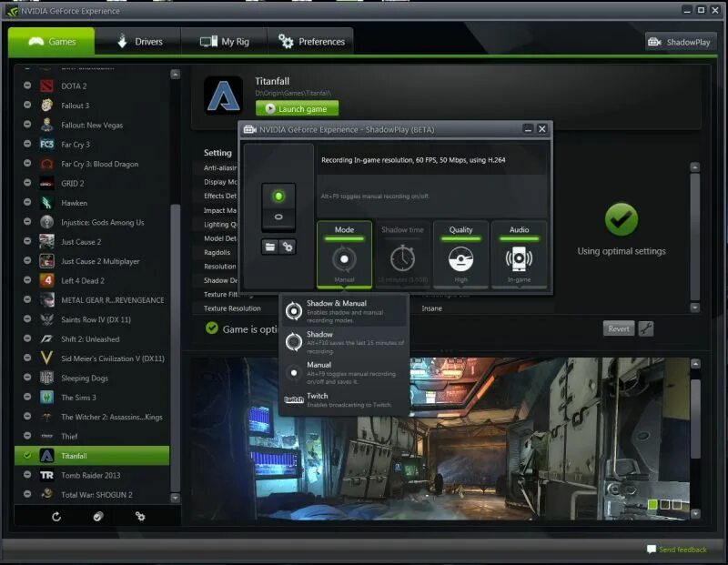
Task: Select METAL GEAR R...REVENGEANCE in list
Action: [x=93, y=300]
